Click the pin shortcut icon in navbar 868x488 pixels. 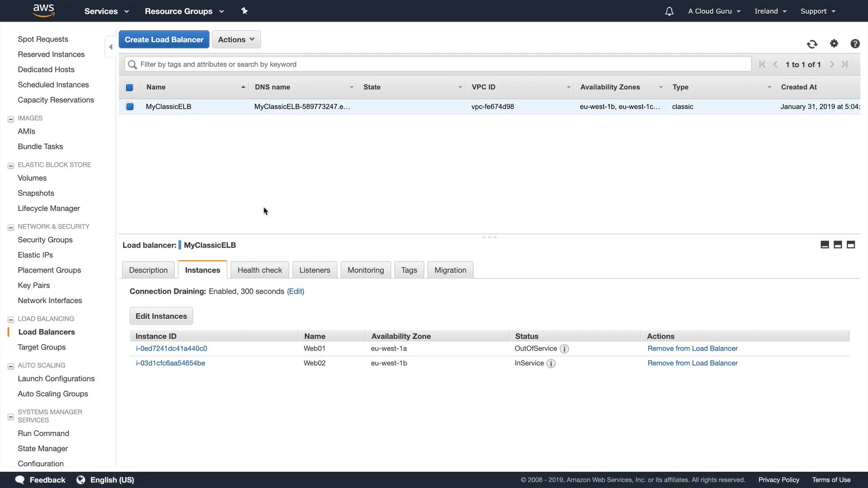point(245,11)
